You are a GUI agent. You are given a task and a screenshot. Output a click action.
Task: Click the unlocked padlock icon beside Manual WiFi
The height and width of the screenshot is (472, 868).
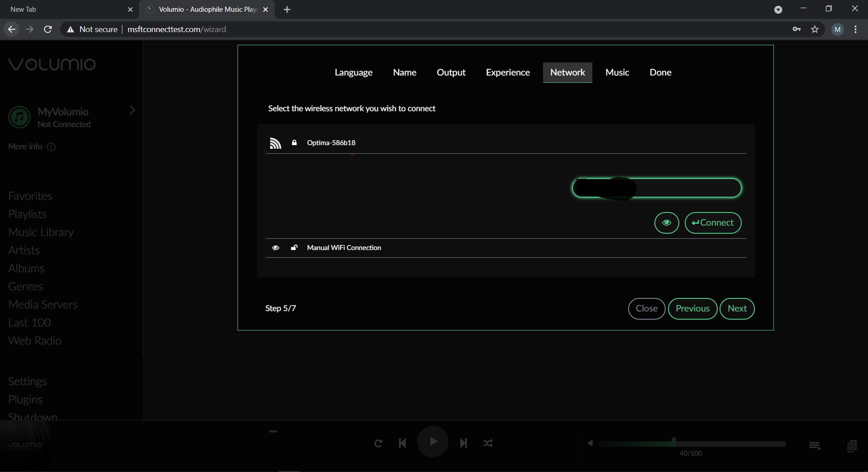click(294, 247)
